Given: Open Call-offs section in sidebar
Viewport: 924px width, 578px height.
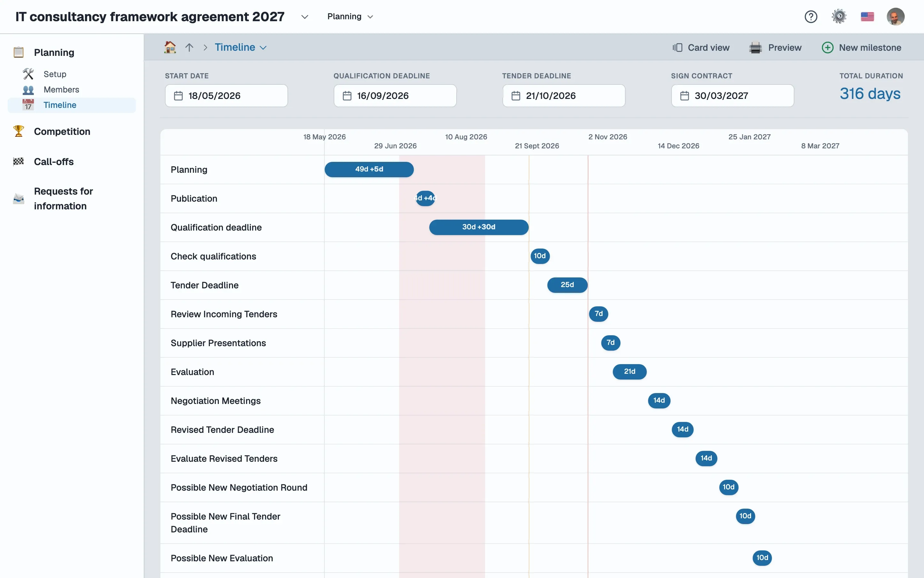Looking at the screenshot, I should (x=54, y=161).
